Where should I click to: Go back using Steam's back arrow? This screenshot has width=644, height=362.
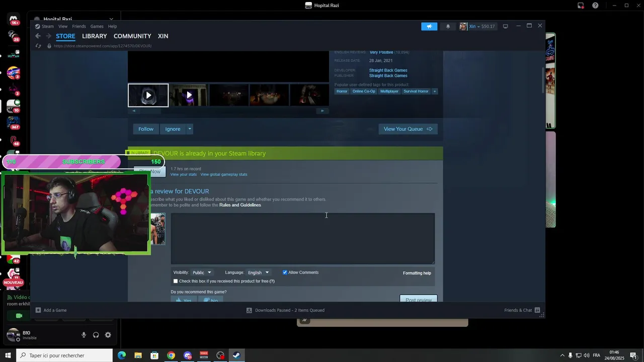pyautogui.click(x=38, y=36)
